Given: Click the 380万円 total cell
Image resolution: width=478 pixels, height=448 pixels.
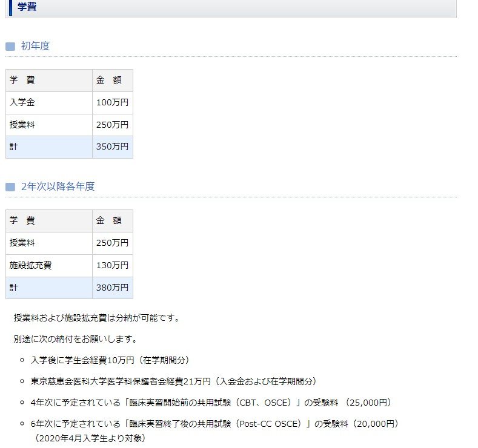Looking at the screenshot, I should tap(112, 288).
